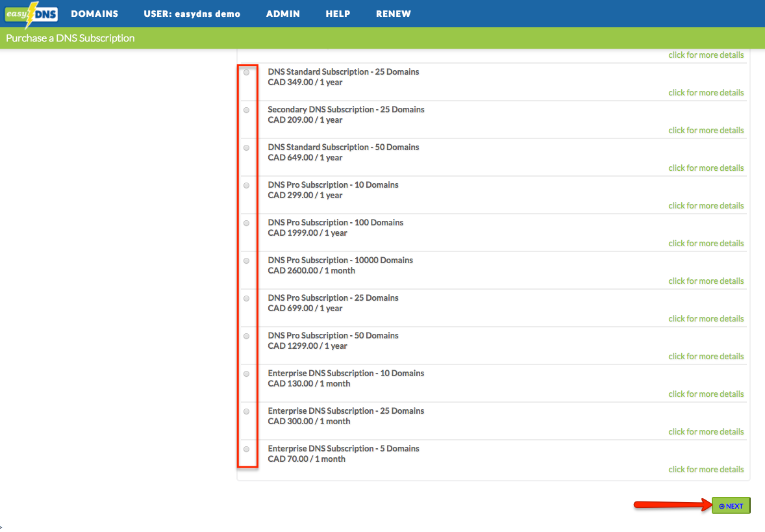Open more details for Enterprise DNS 25 Domains
Image resolution: width=765 pixels, height=532 pixels.
pos(706,431)
